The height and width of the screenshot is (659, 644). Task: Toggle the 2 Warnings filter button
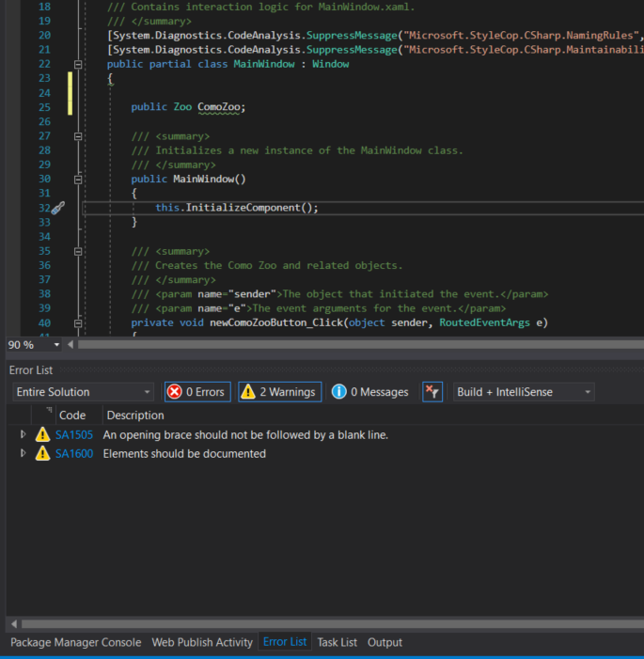coord(280,392)
